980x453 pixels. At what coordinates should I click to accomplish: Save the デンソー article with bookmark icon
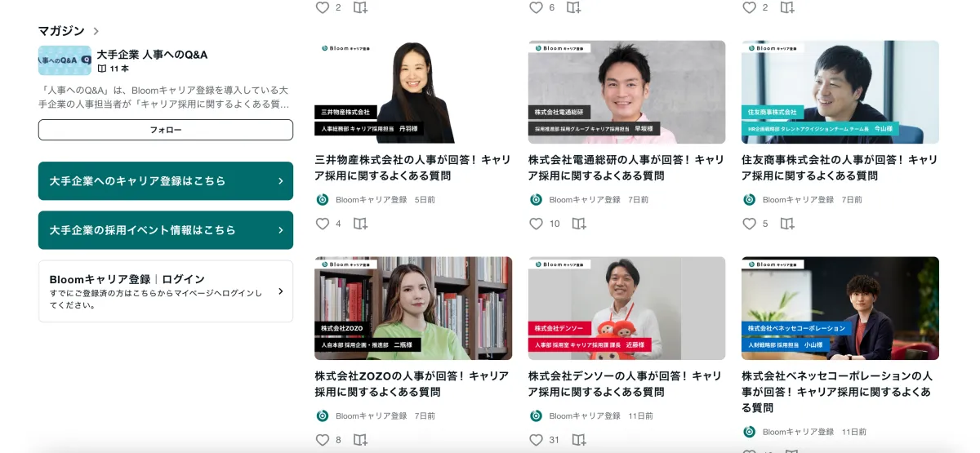pyautogui.click(x=579, y=440)
